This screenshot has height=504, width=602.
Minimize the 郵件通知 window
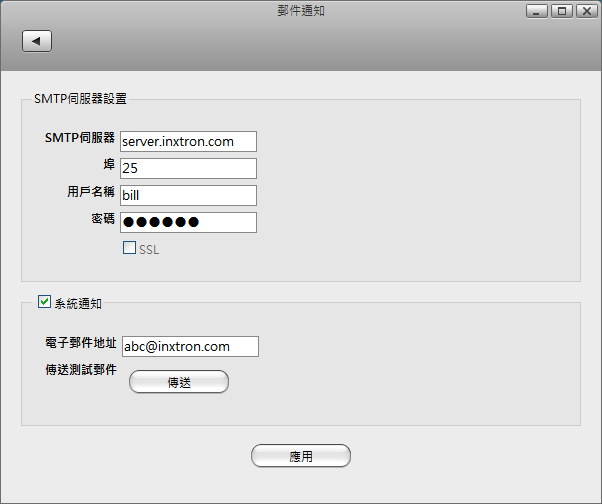(x=537, y=11)
